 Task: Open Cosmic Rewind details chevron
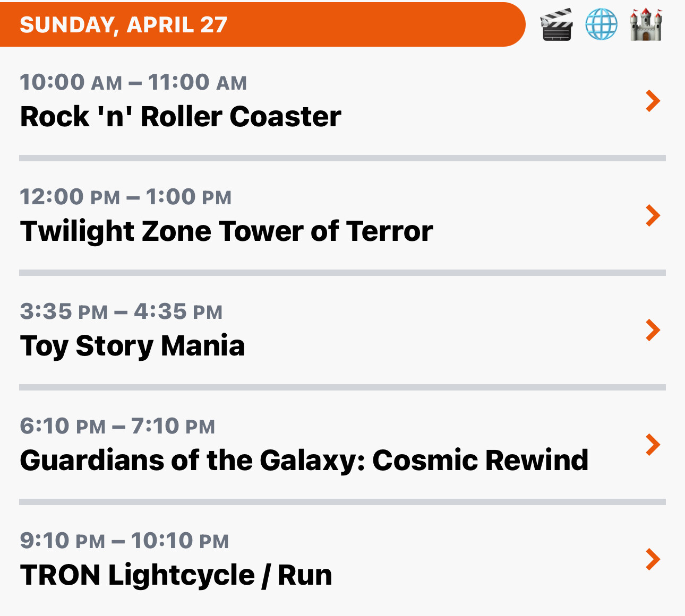[x=653, y=445]
